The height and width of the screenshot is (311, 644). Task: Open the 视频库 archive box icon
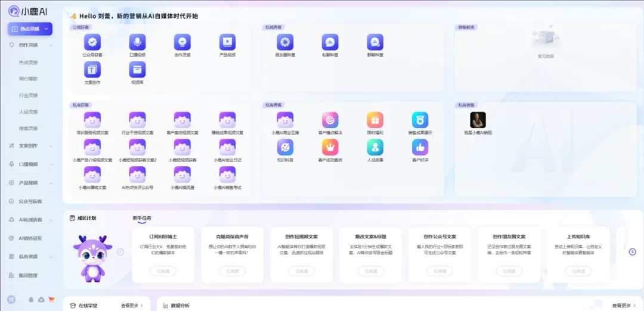pyautogui.click(x=137, y=69)
